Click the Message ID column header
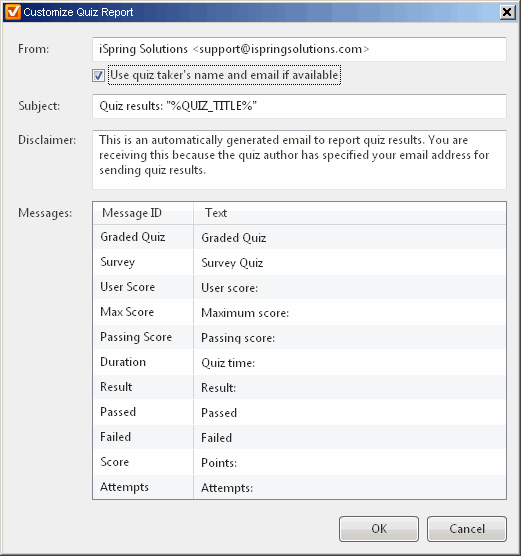Image resolution: width=521 pixels, height=556 pixels. [143, 213]
